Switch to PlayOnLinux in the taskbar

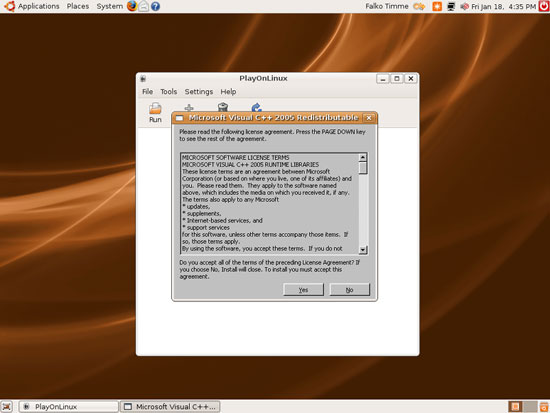68,407
